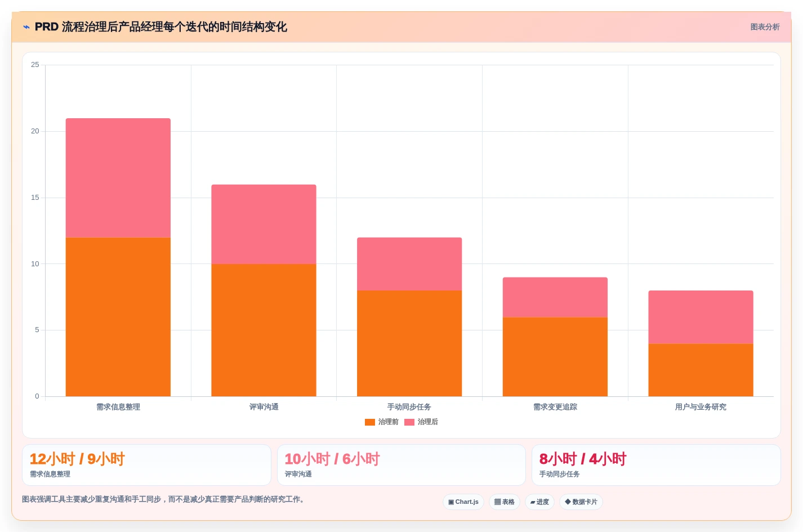Screen dimensions: 803x532
Task: Click the pink 治理后 bar for 需求变更追踪
Action: [x=555, y=297]
